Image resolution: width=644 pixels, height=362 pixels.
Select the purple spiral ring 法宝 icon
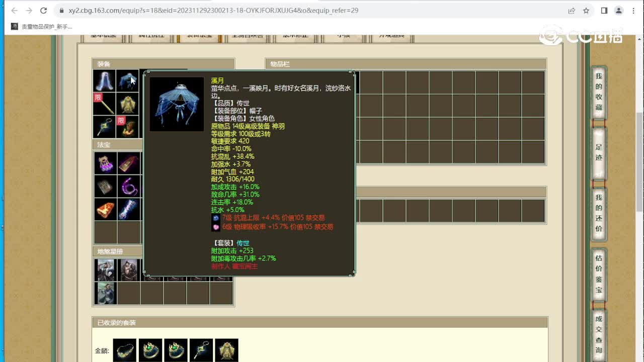[x=129, y=186]
